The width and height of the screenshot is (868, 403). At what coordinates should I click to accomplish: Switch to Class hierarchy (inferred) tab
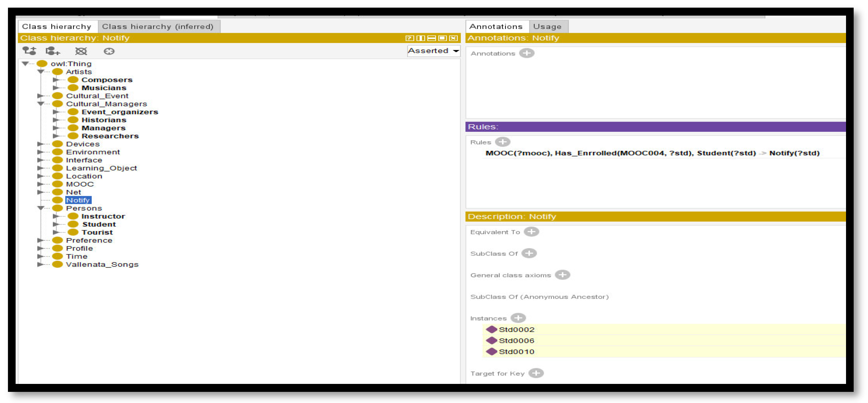pos(158,26)
